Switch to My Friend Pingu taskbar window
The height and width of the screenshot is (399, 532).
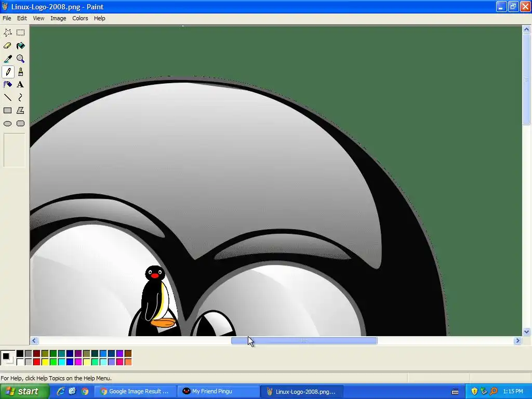pos(219,392)
